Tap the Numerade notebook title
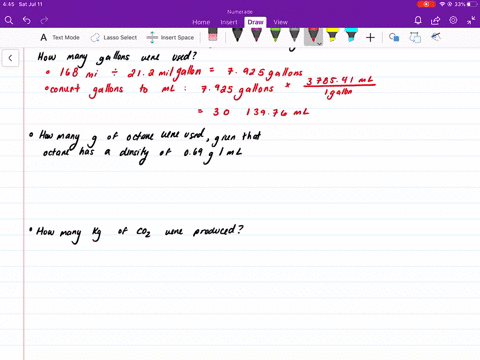Image resolution: width=480 pixels, height=360 pixels. [x=240, y=12]
